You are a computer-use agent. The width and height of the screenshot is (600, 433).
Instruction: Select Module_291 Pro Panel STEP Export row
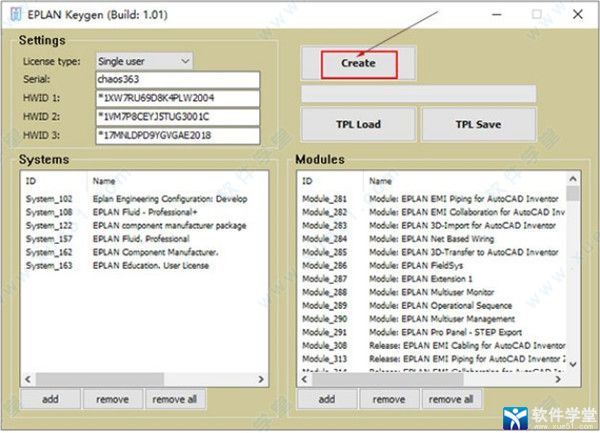click(432, 332)
